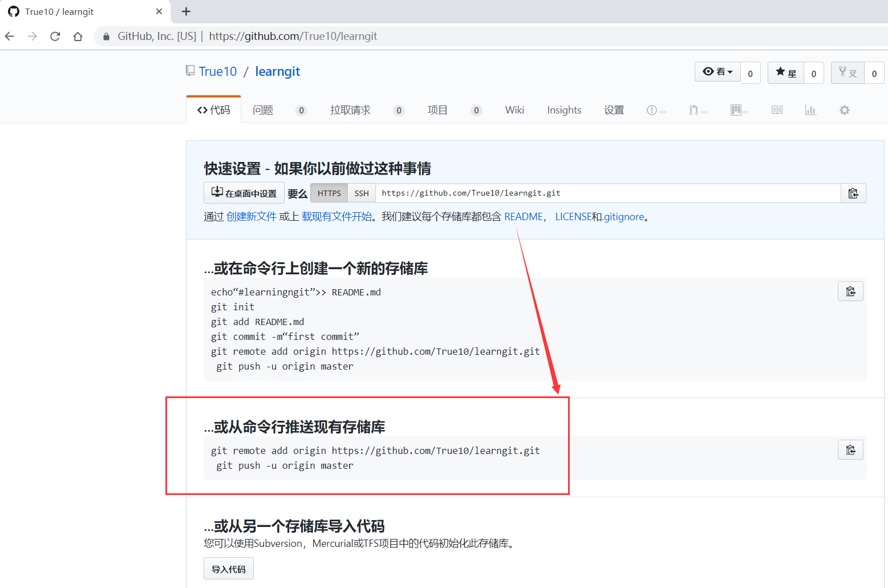Click the insights bar graph icon
The image size is (888, 588).
[810, 110]
